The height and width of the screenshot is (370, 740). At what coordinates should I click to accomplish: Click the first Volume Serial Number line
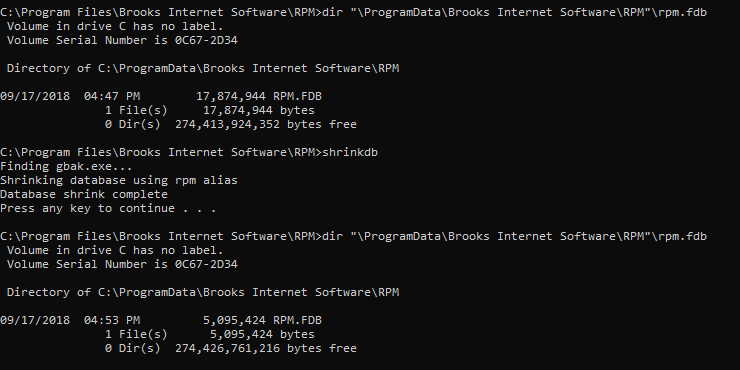122,40
